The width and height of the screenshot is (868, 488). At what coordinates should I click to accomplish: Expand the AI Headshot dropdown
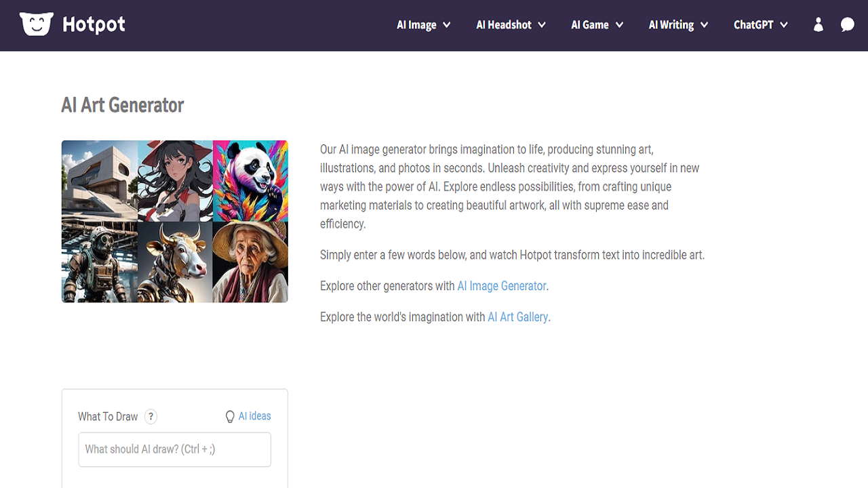[511, 24]
